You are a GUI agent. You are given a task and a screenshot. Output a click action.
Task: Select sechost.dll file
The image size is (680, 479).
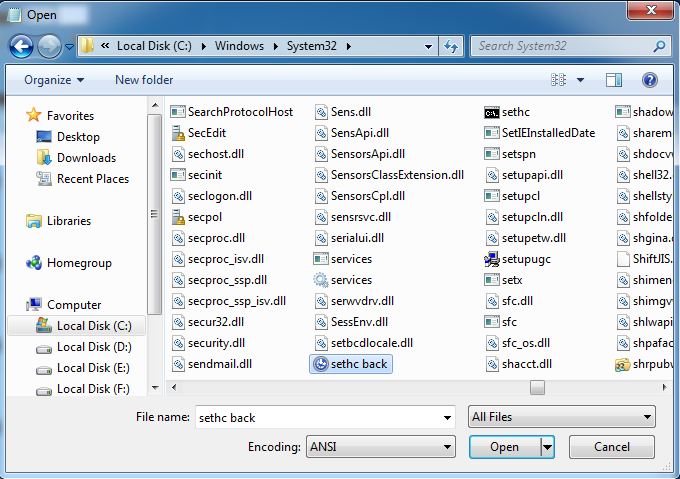(208, 154)
